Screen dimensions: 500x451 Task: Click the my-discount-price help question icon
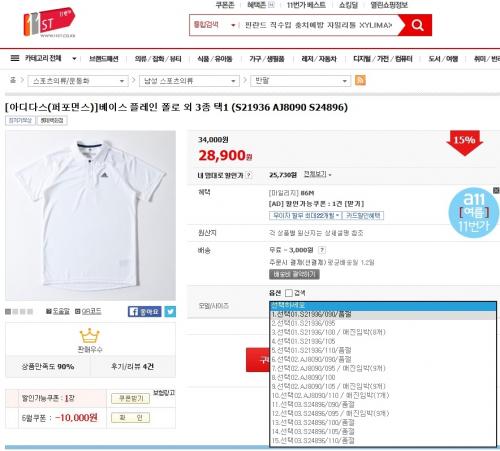[249, 175]
